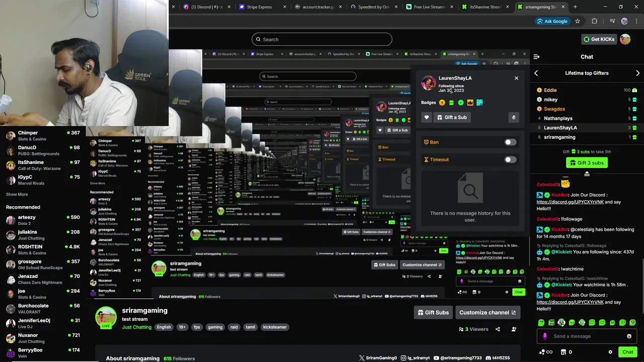
Task: Open the Chrome profile avatar
Action: click(x=624, y=21)
